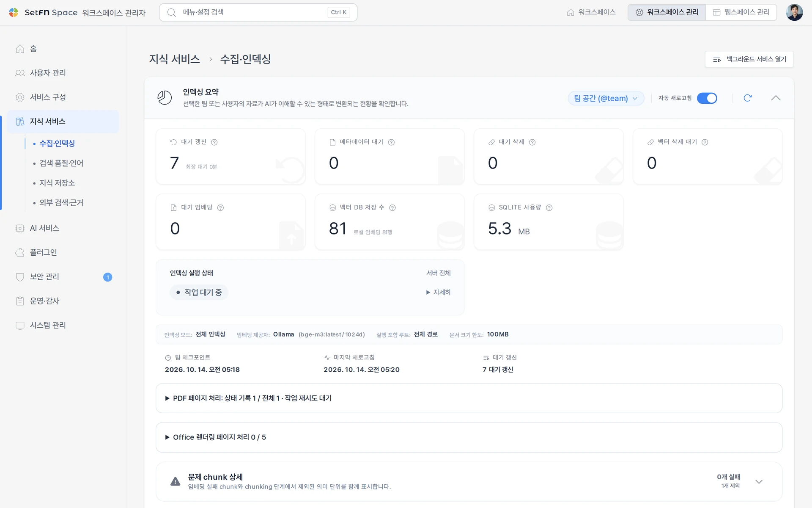Viewport: 812px width, 508px height.
Task: Switch to the 워크스페이스 관리 tab
Action: tap(667, 12)
